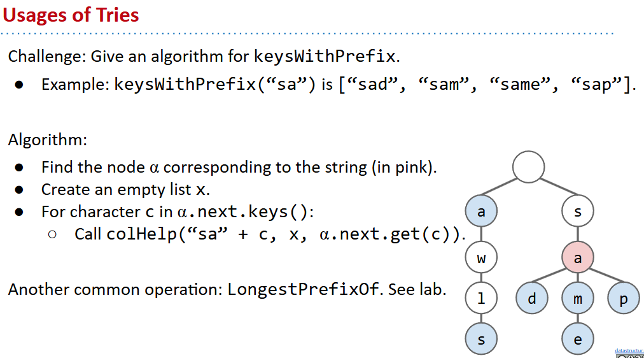This screenshot has width=644, height=358.
Task: Select the pink 'a' node in the trie
Action: coord(578,258)
